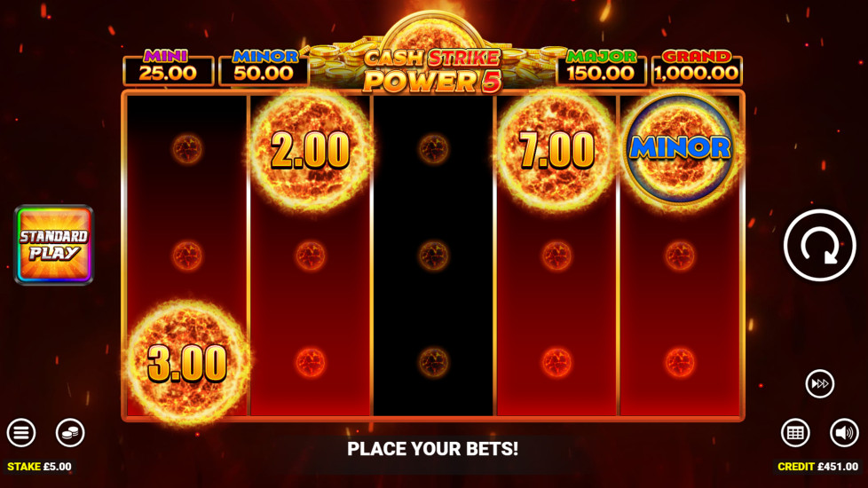Click the blue MINOR fireball symbol
Image resolution: width=868 pixels, height=488 pixels.
point(680,148)
